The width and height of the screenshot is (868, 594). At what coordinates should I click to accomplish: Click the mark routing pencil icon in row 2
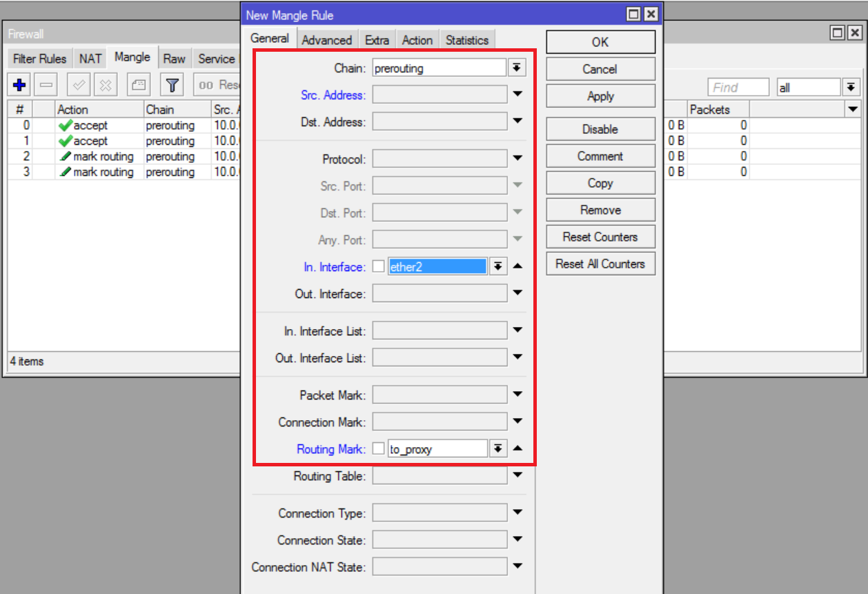(66, 157)
